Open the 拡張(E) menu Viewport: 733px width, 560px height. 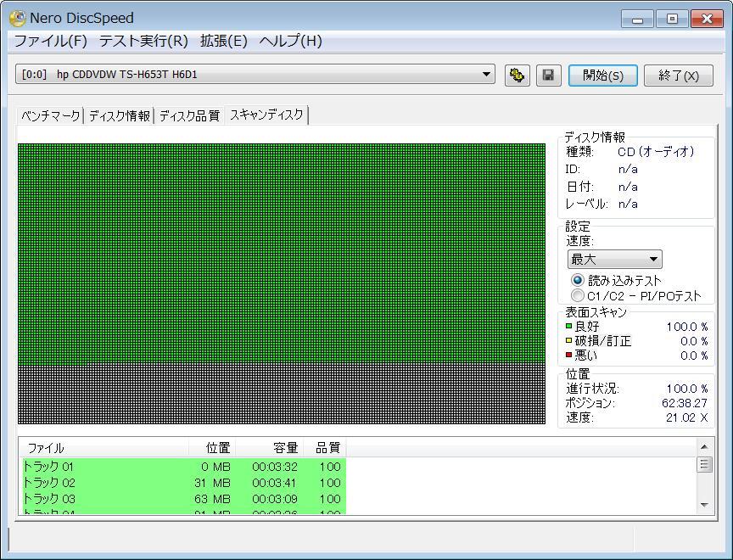click(223, 41)
